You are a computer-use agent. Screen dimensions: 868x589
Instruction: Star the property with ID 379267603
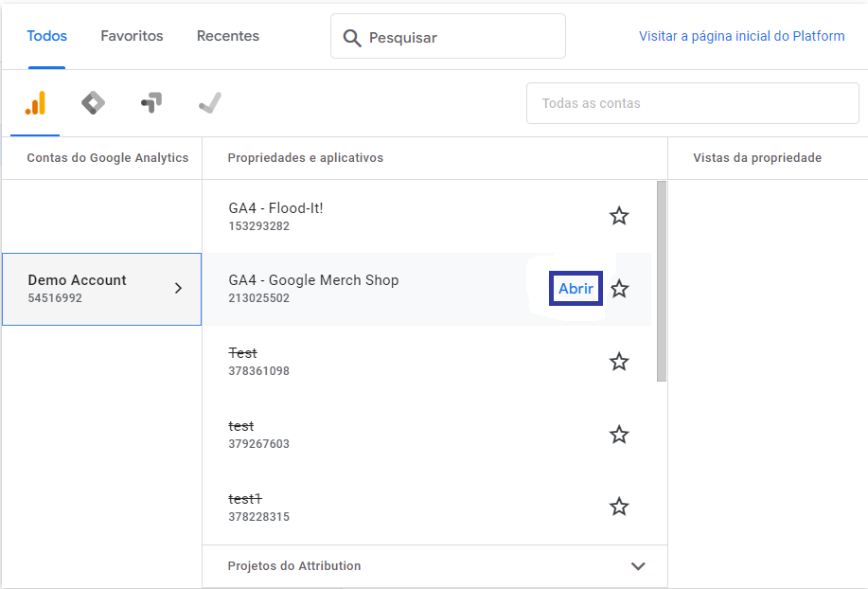[619, 435]
